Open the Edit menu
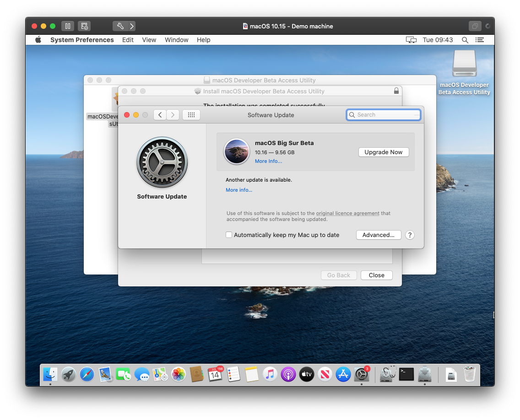This screenshot has width=520, height=420. pos(128,40)
